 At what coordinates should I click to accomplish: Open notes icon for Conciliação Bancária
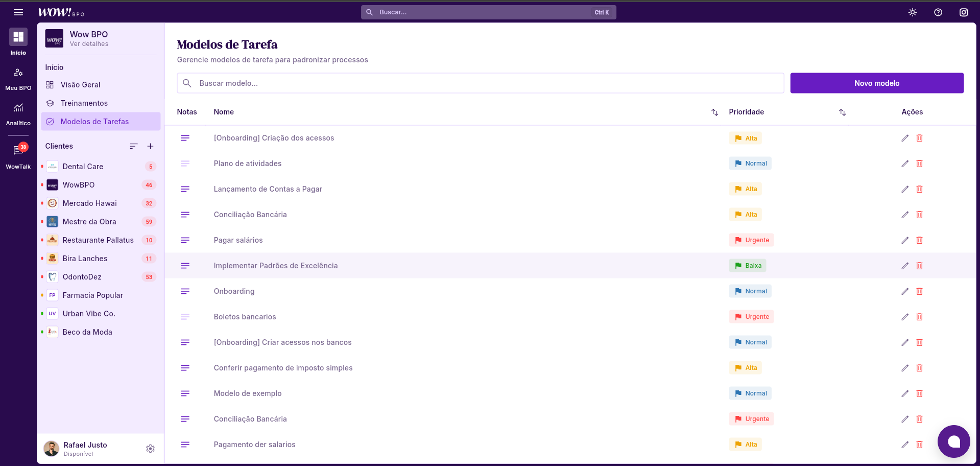pyautogui.click(x=185, y=215)
